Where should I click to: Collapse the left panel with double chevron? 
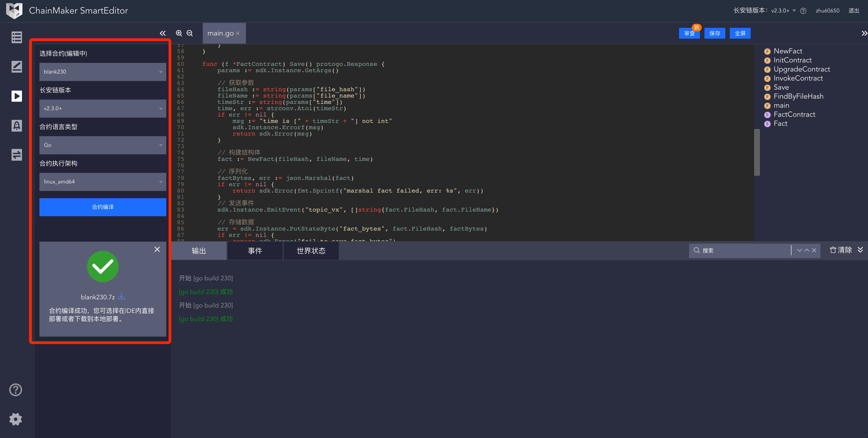[163, 33]
